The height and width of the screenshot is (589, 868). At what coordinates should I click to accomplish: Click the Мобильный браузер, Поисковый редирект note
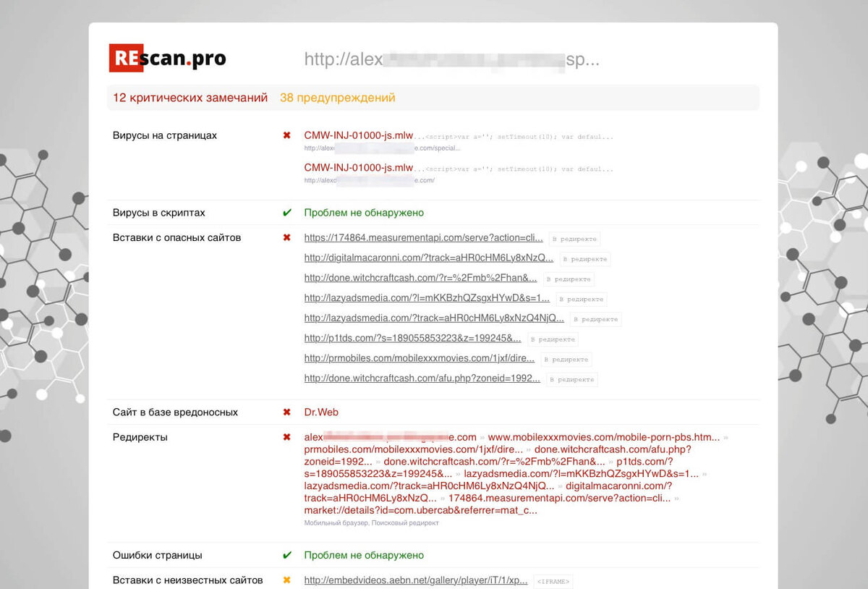pyautogui.click(x=372, y=523)
